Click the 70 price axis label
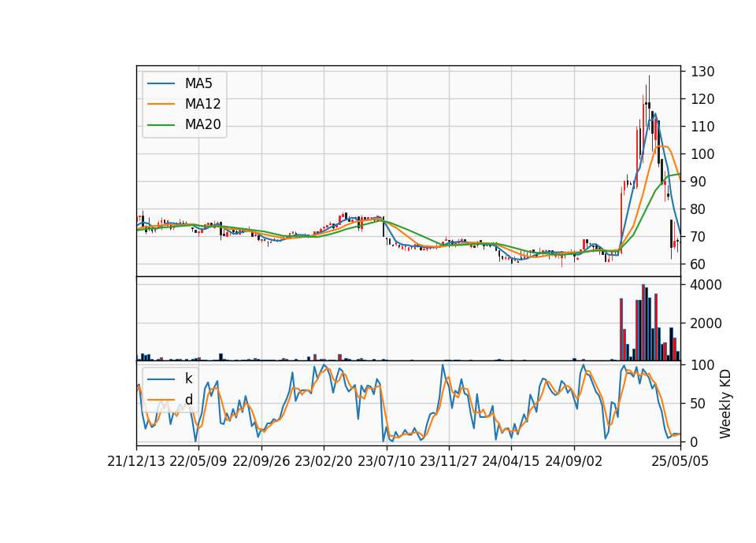 (699, 237)
